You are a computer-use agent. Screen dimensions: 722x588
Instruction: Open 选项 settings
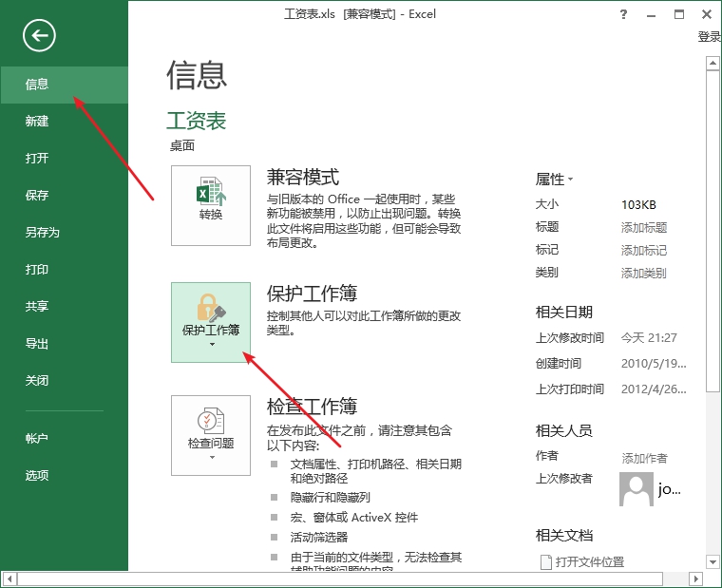tap(64, 476)
